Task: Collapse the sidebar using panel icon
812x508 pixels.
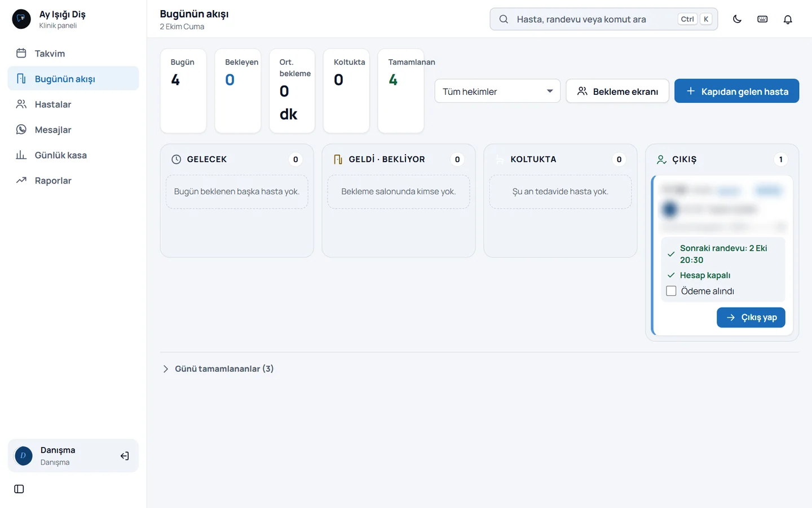Action: (x=19, y=489)
